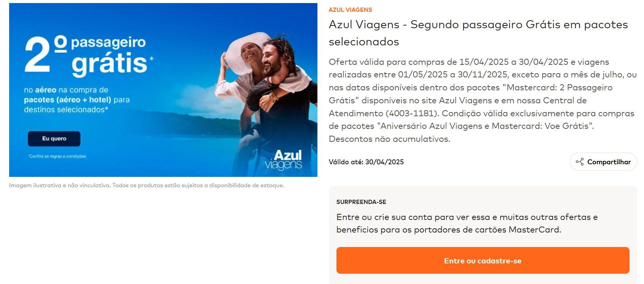This screenshot has width=644, height=284.
Task: Open the AZUL VIAGENS brand label link
Action: 350,10
